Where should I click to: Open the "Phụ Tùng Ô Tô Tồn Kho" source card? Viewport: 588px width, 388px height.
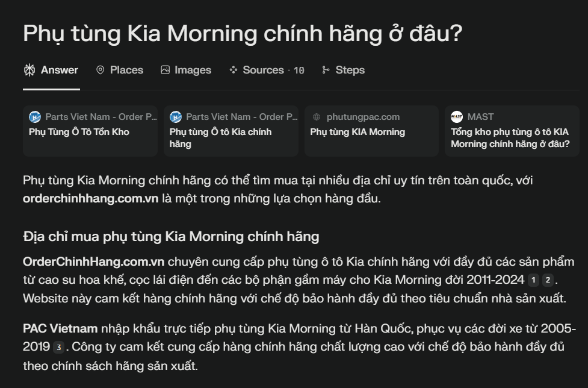coord(90,131)
